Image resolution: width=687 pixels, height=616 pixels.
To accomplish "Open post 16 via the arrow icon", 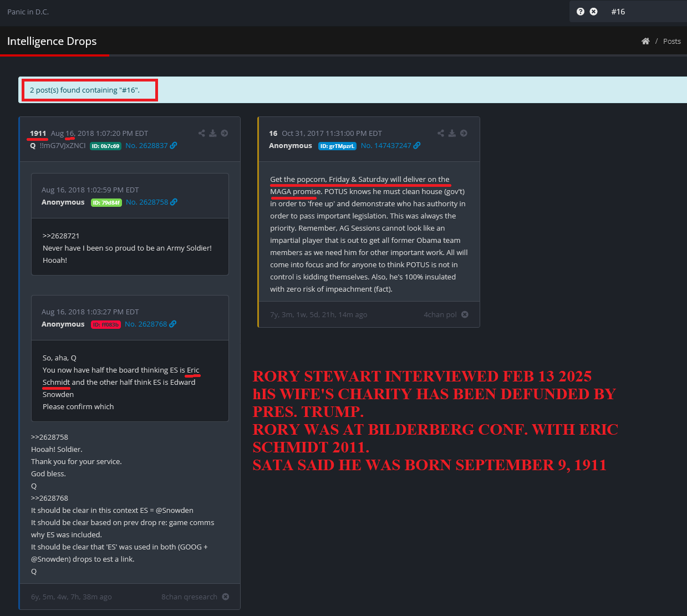I will click(464, 133).
